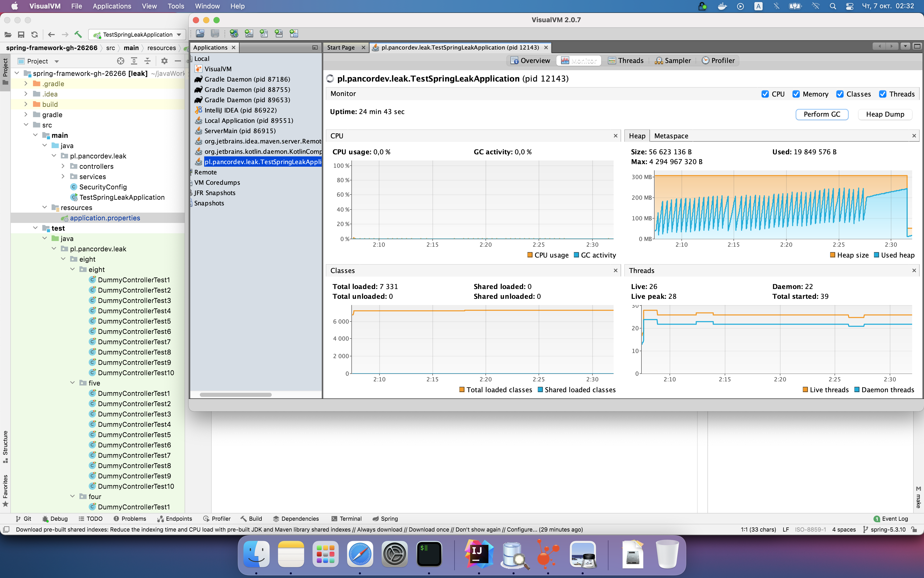Uncheck the Threads checkbox
Image resolution: width=924 pixels, height=578 pixels.
tap(883, 94)
